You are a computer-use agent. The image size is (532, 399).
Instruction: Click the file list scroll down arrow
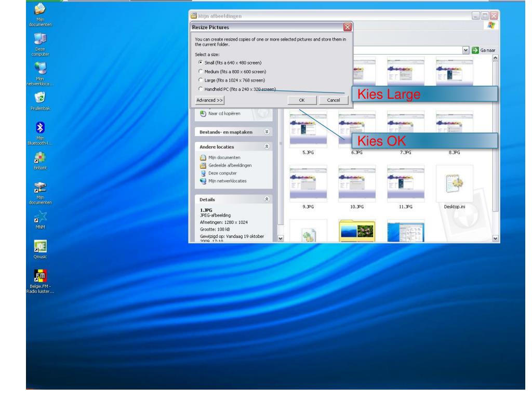[x=495, y=238]
